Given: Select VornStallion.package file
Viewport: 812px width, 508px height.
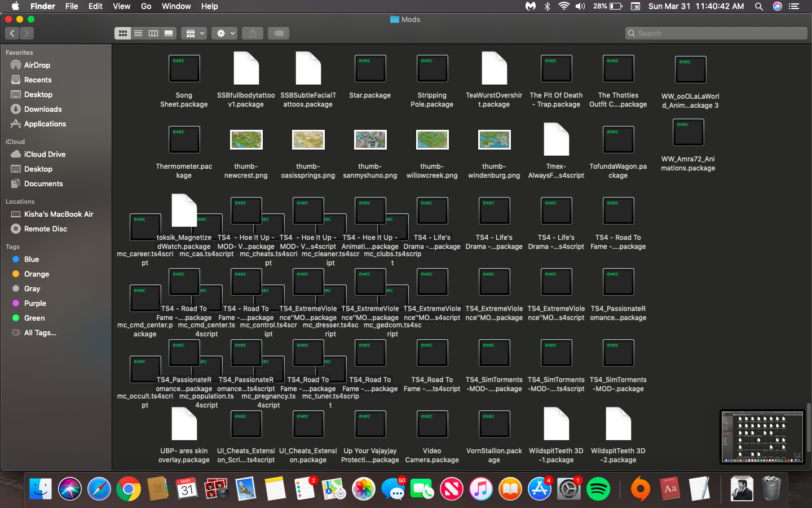Looking at the screenshot, I should click(494, 424).
